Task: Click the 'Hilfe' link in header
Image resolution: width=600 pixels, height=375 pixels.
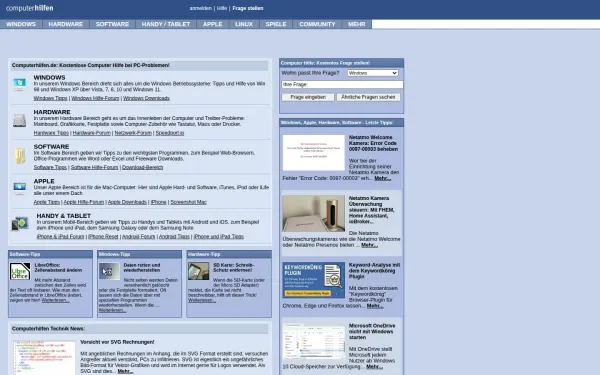Action: (x=222, y=8)
